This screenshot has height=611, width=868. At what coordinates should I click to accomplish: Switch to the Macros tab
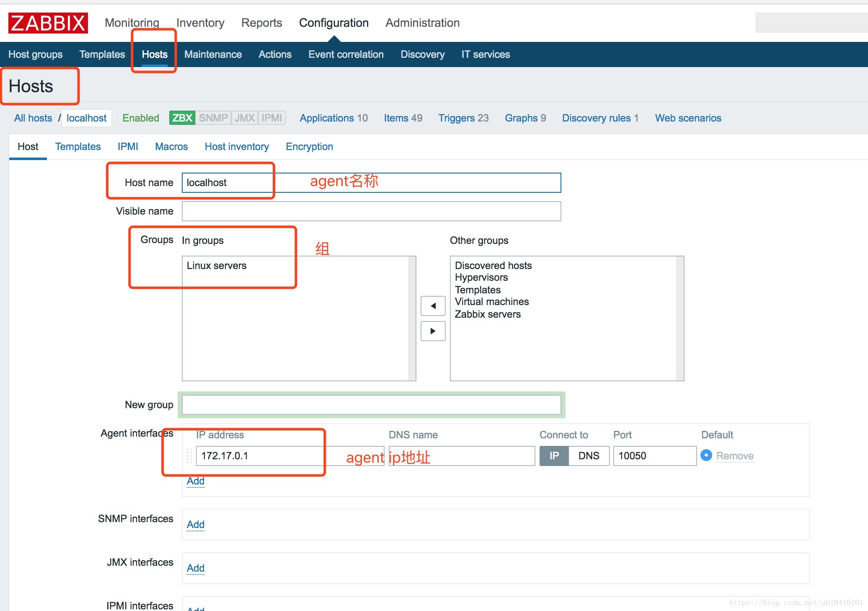[x=171, y=147]
